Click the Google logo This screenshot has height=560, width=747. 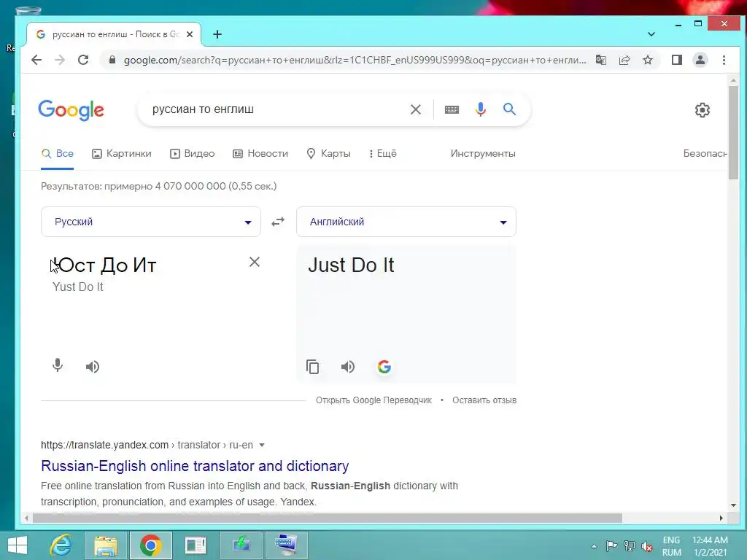tap(71, 110)
